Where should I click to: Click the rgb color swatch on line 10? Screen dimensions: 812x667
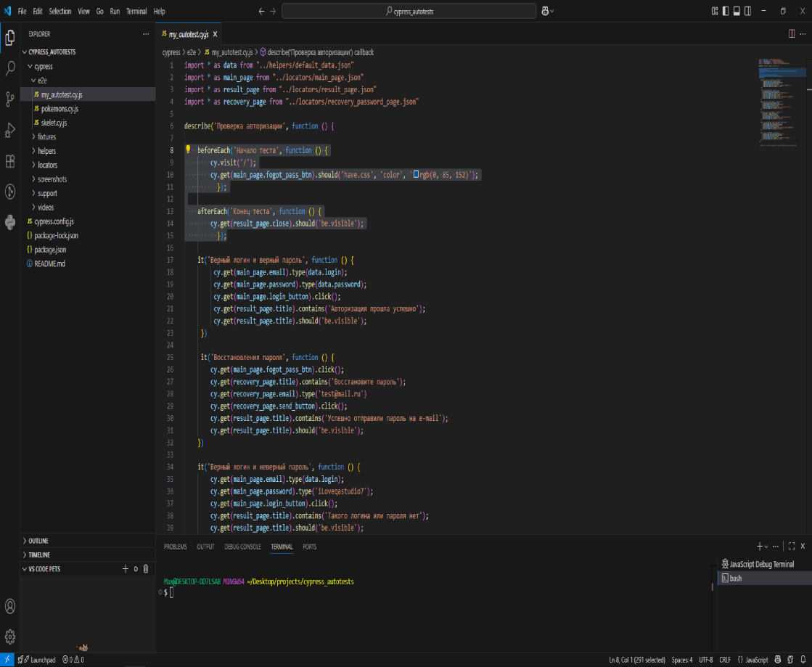[x=416, y=175]
